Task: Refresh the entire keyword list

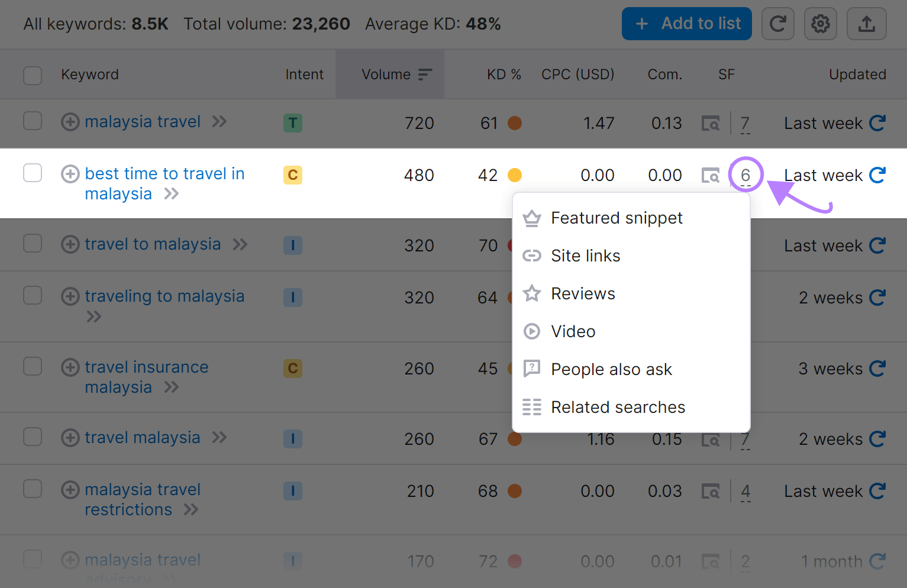Action: click(777, 24)
